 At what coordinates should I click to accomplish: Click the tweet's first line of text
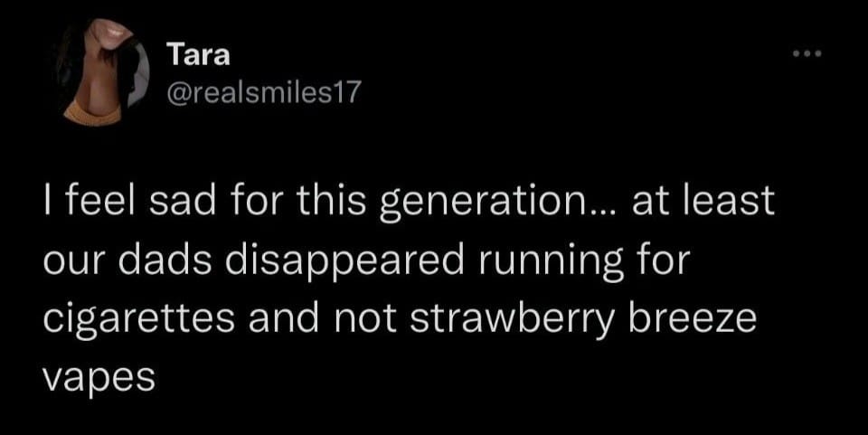pos(409,202)
